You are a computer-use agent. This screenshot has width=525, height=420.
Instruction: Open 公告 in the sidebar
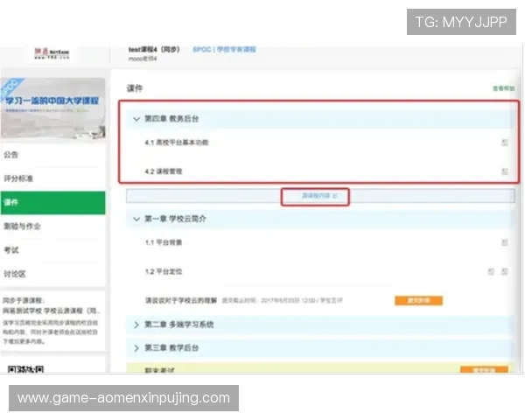tap(52, 155)
